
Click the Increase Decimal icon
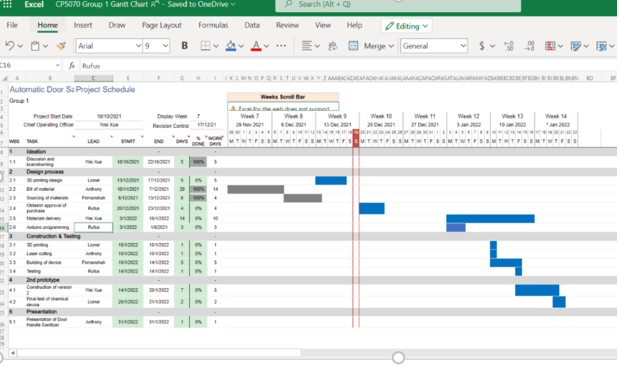pyautogui.click(x=509, y=46)
